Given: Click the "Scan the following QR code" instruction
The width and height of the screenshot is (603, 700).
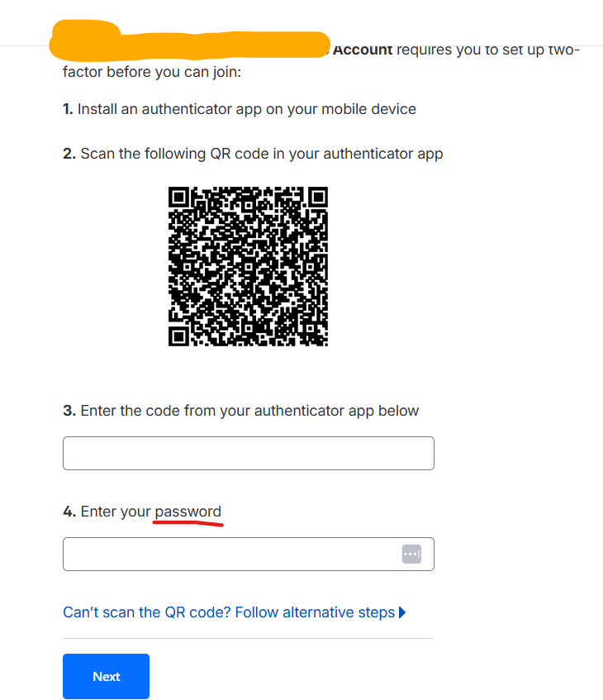Looking at the screenshot, I should [261, 154].
